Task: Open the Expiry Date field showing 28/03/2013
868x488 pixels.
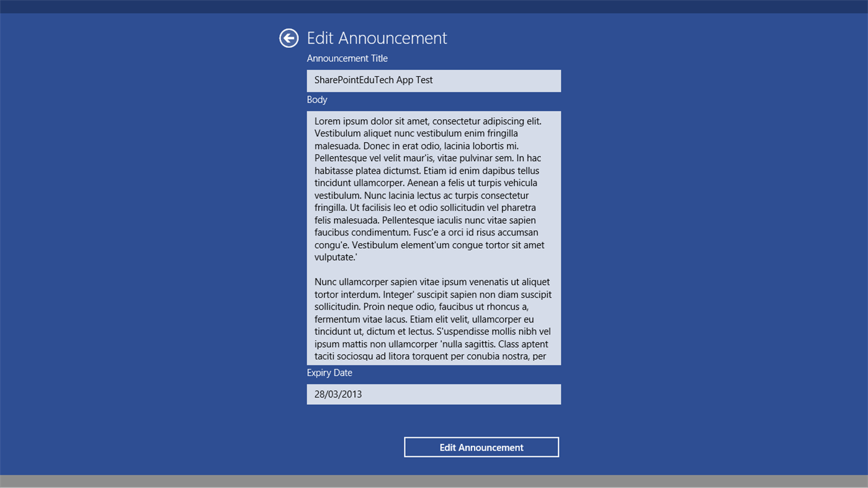Action: (x=434, y=394)
